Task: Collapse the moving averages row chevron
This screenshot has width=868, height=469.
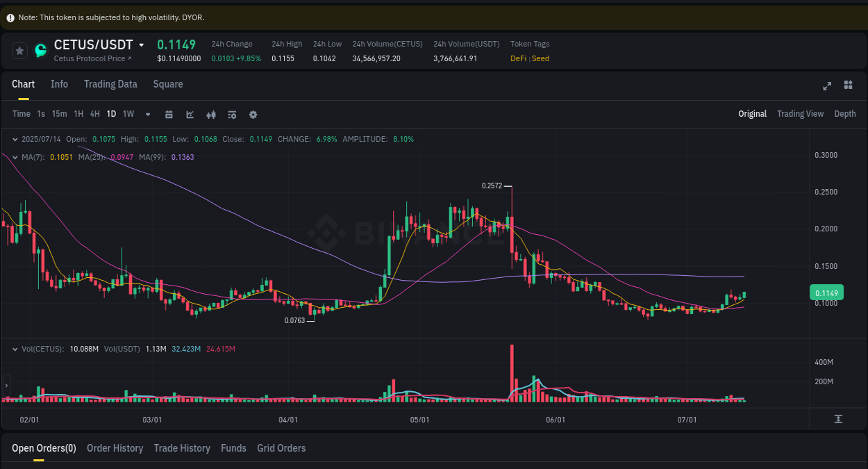Action: point(14,157)
